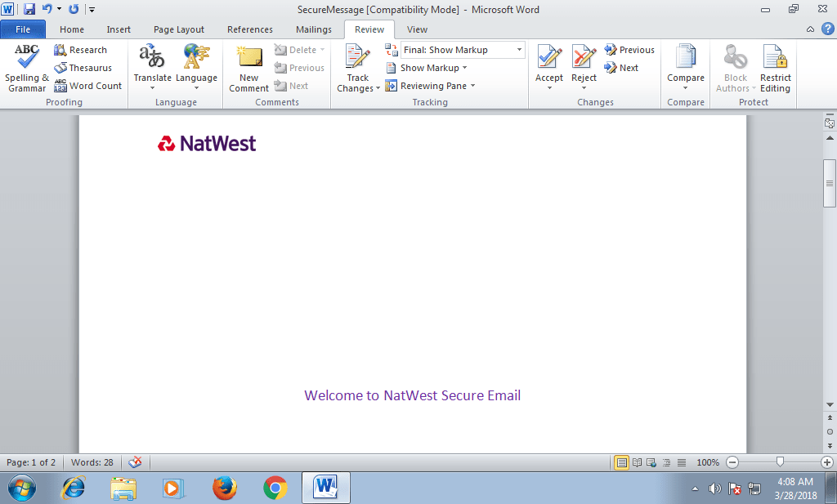Click the Next Page double-arrow button
837x504 pixels.
830,445
